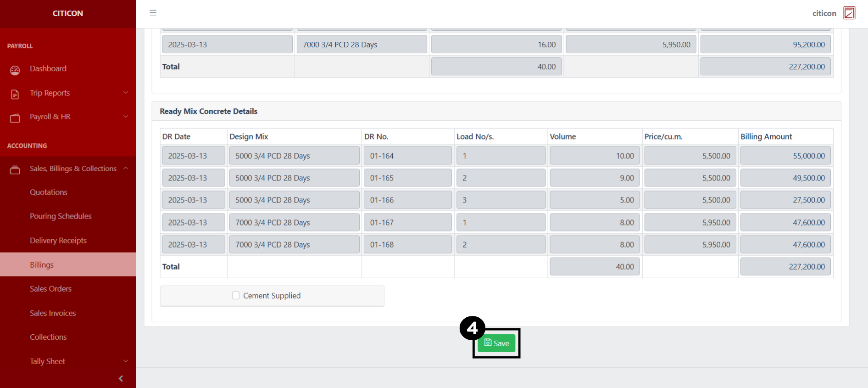Collapse Sales, Billings & Collections section
This screenshot has height=388, width=868.
click(125, 169)
